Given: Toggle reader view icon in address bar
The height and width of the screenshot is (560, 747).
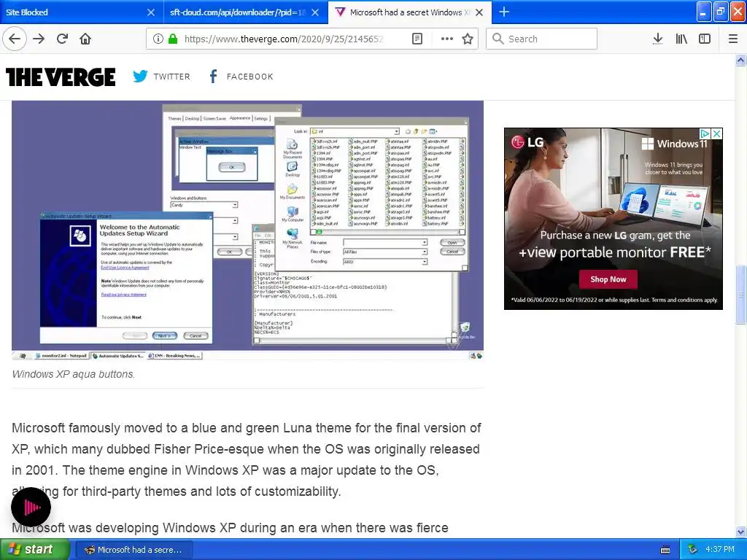Looking at the screenshot, I should click(417, 39).
